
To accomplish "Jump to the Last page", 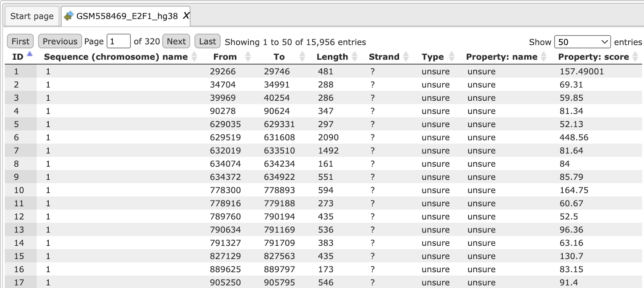I will pos(207,41).
